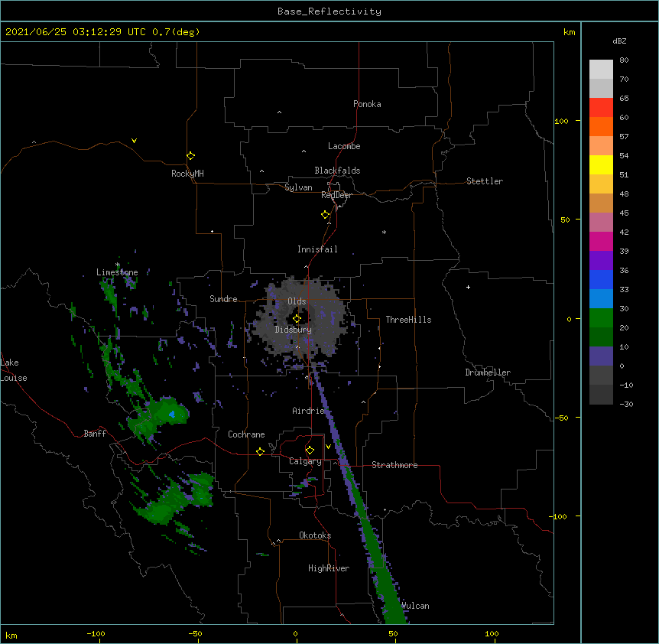
Task: Click the RockyMH label
Action: (x=187, y=174)
